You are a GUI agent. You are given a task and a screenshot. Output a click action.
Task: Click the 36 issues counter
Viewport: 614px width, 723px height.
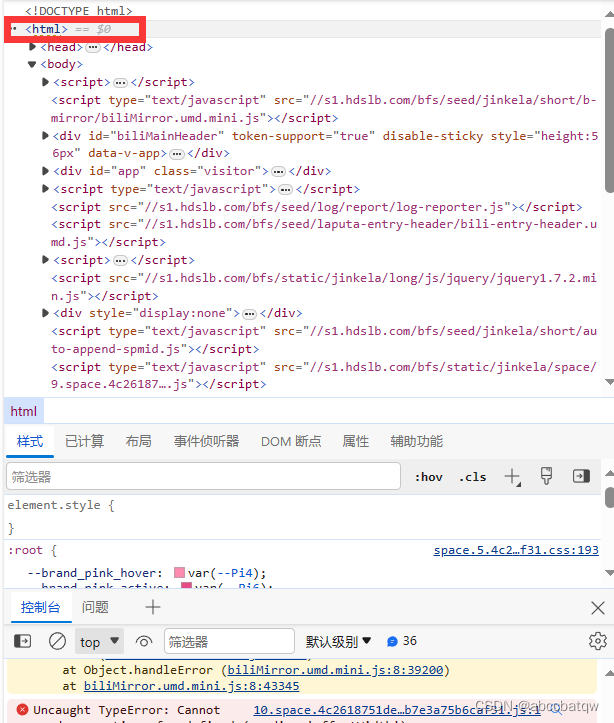(402, 641)
